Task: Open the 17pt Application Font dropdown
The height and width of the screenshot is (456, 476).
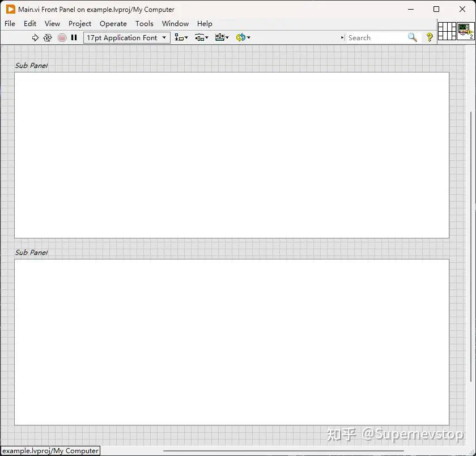Action: coord(126,37)
